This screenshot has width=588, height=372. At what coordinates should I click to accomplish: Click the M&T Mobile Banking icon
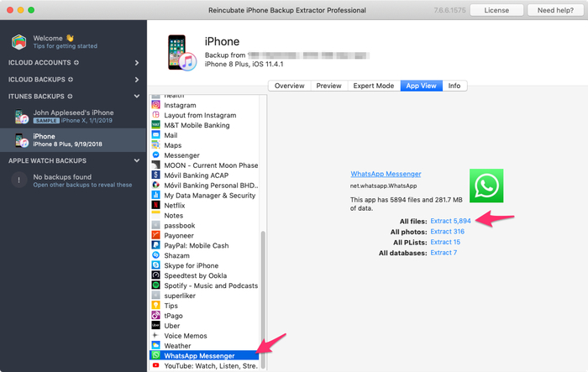[155, 125]
